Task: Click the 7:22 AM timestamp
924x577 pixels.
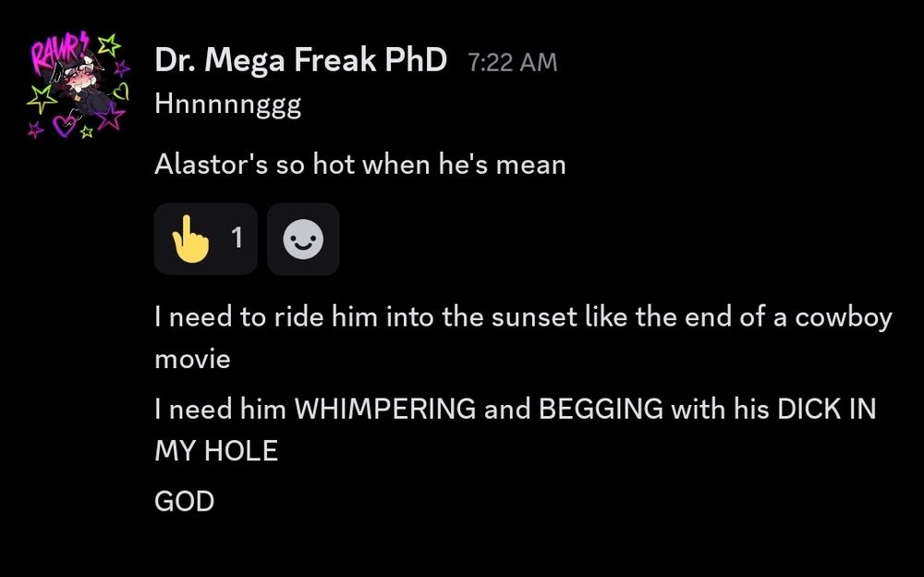Action: [x=513, y=62]
